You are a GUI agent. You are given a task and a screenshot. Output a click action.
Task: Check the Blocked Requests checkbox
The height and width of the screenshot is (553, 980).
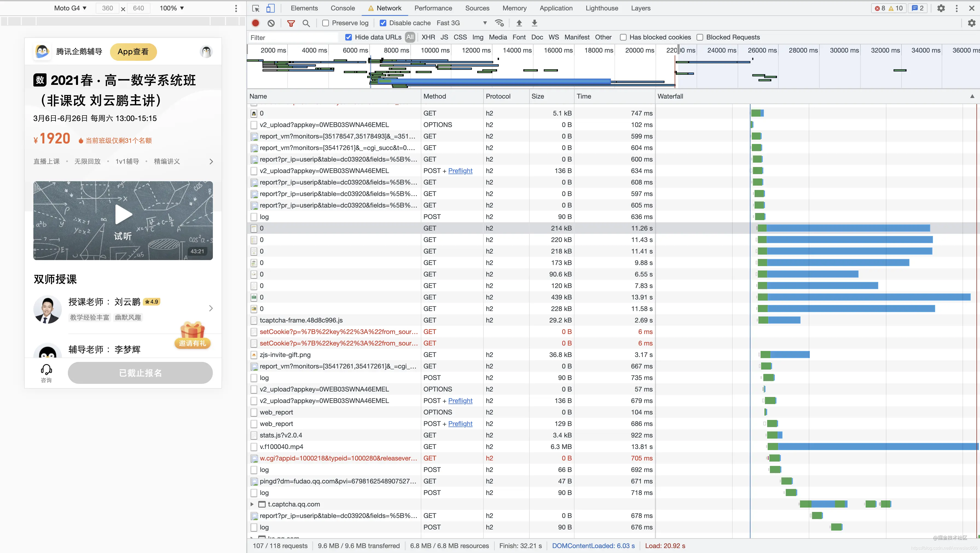pyautogui.click(x=700, y=37)
